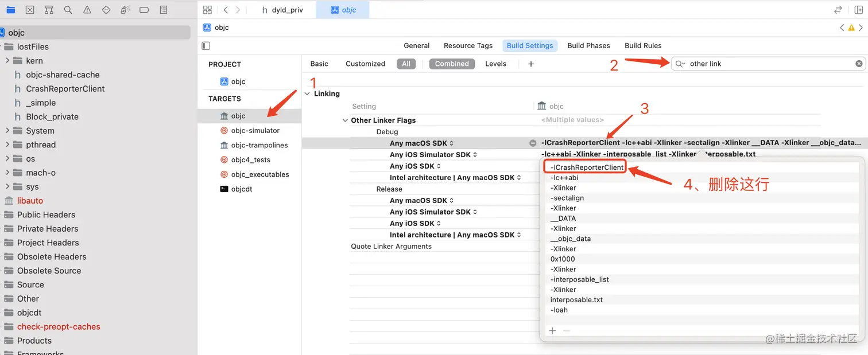Expand the kern folder
This screenshot has height=355, width=868.
point(7,61)
